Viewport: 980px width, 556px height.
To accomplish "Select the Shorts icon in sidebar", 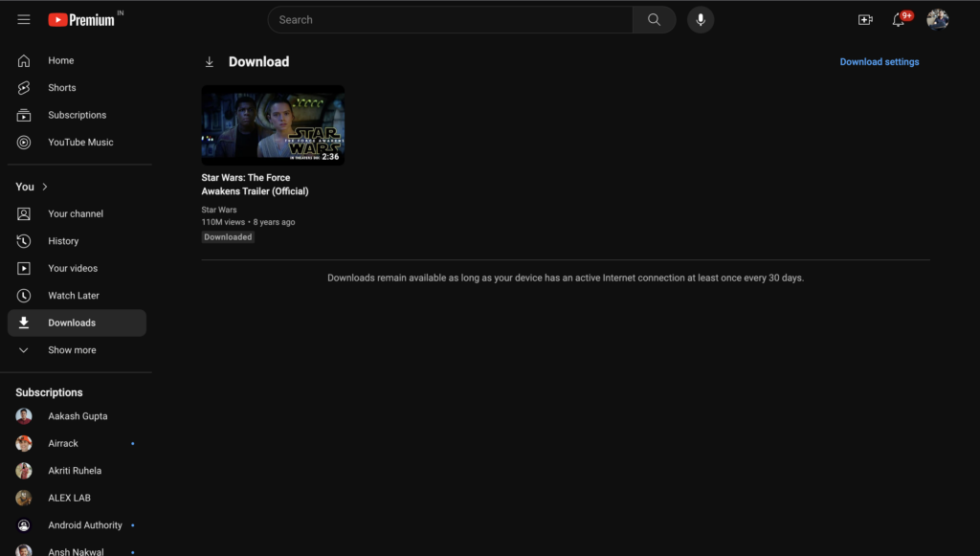I will (23, 87).
